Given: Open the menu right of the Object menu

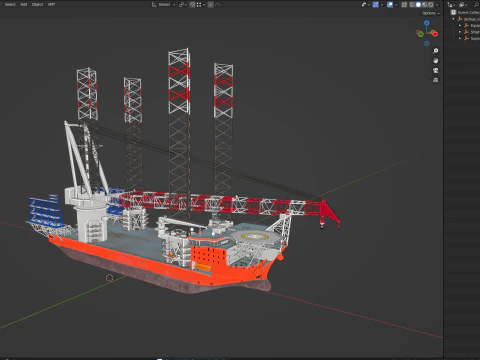Looking at the screenshot, I should click(51, 4).
